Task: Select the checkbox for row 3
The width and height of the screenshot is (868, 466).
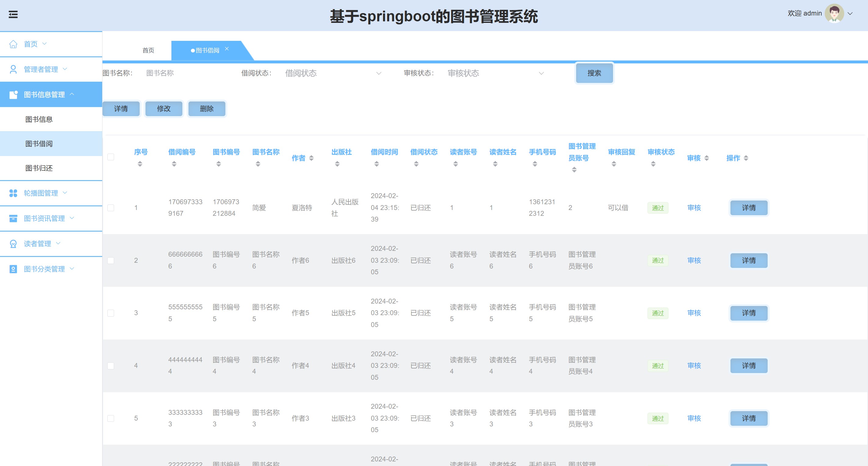Action: pos(111,313)
